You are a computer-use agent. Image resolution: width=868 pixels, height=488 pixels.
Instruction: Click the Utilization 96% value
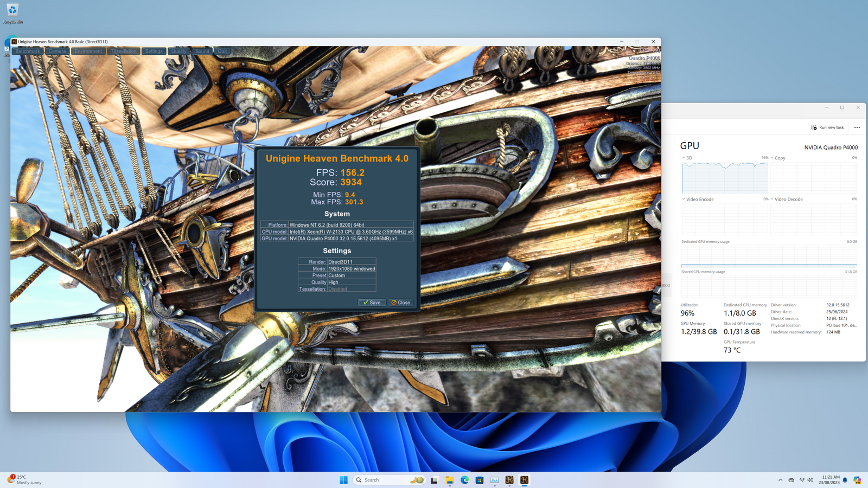point(687,313)
